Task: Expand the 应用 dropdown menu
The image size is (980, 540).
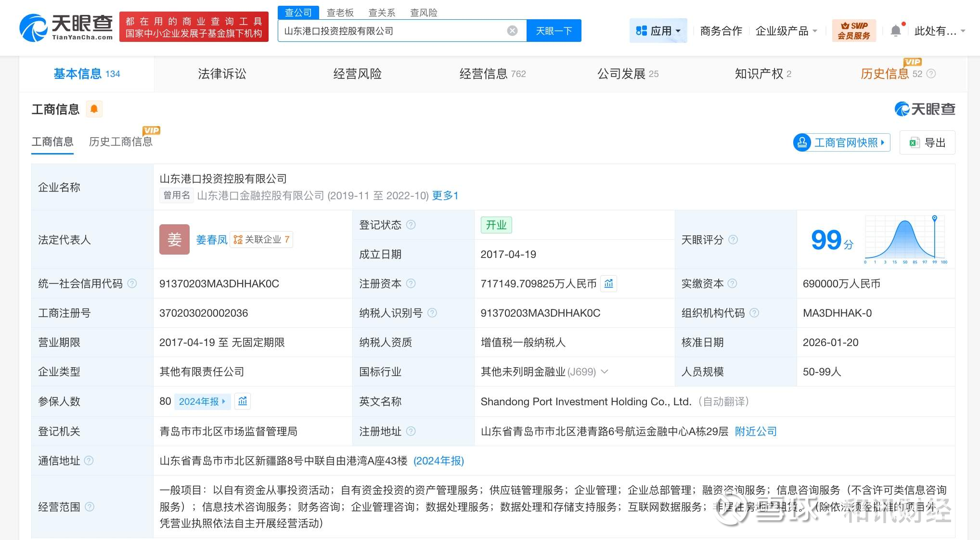Action: point(658,31)
